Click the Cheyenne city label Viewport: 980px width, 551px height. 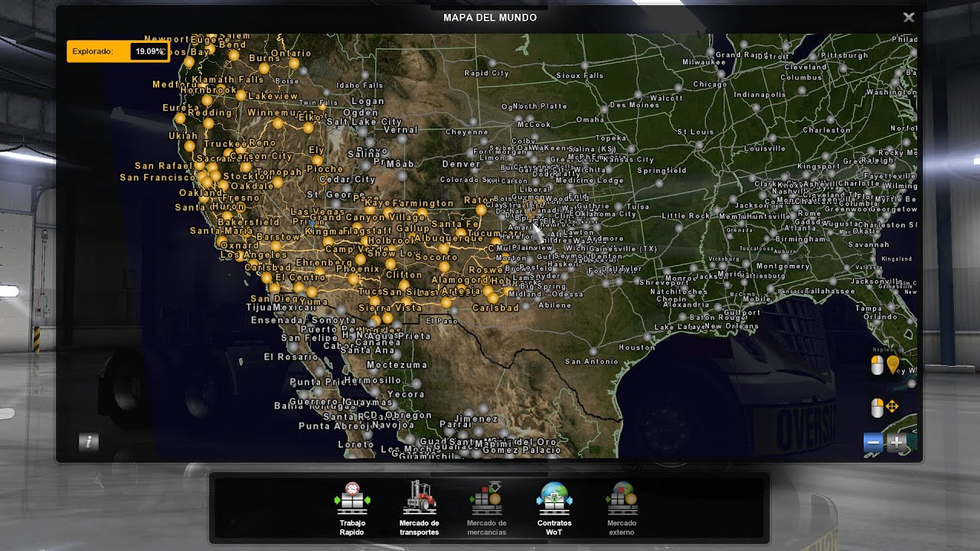pos(466,132)
